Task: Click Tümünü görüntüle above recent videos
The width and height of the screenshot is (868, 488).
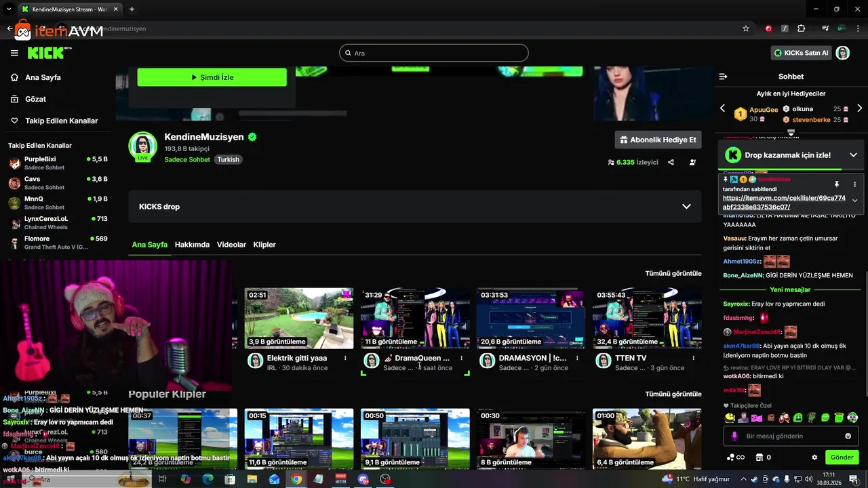Action: (x=673, y=273)
